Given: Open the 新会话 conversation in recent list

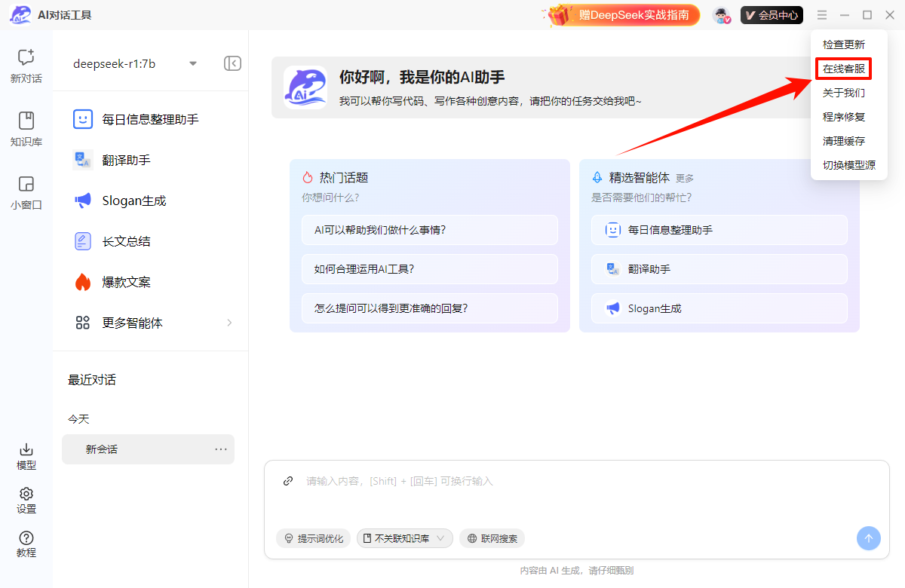Looking at the screenshot, I should [148, 449].
